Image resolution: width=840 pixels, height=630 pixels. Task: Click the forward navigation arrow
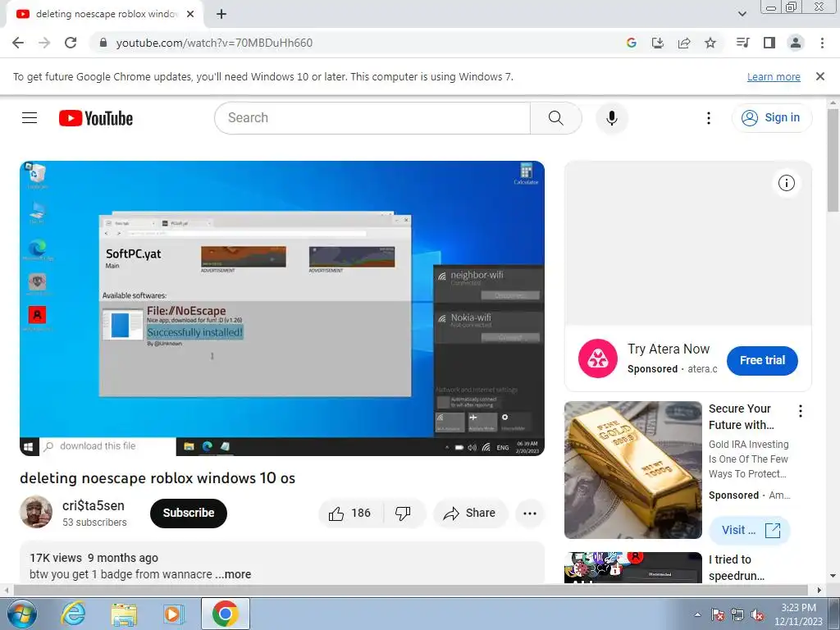44,43
